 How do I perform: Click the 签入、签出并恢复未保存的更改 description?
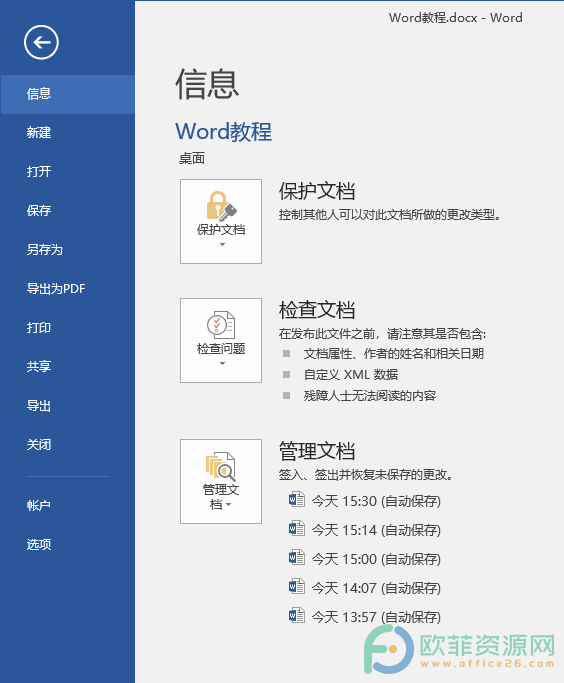[366, 475]
